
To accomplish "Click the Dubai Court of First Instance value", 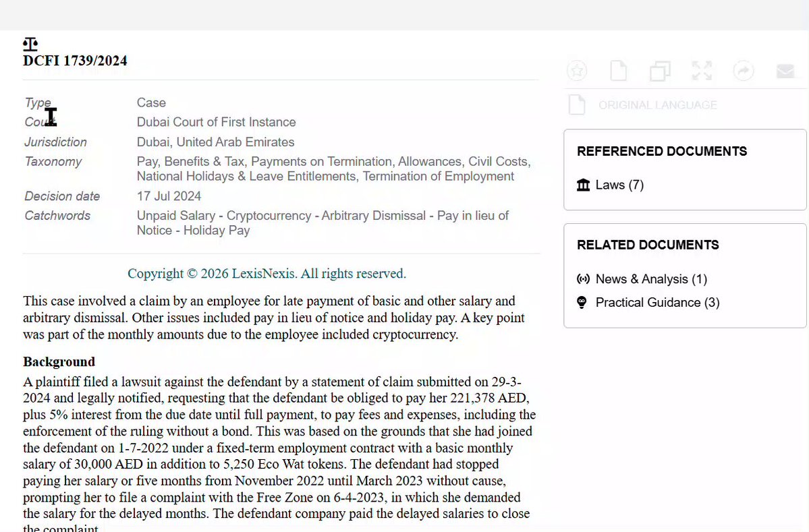I will 216,122.
